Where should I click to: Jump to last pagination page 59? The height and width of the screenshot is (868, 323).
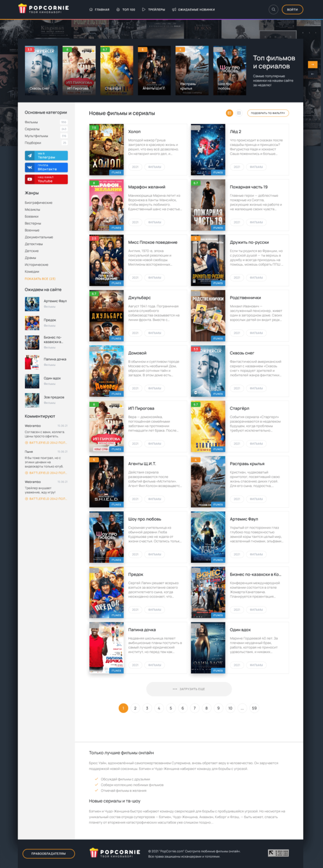(254, 708)
